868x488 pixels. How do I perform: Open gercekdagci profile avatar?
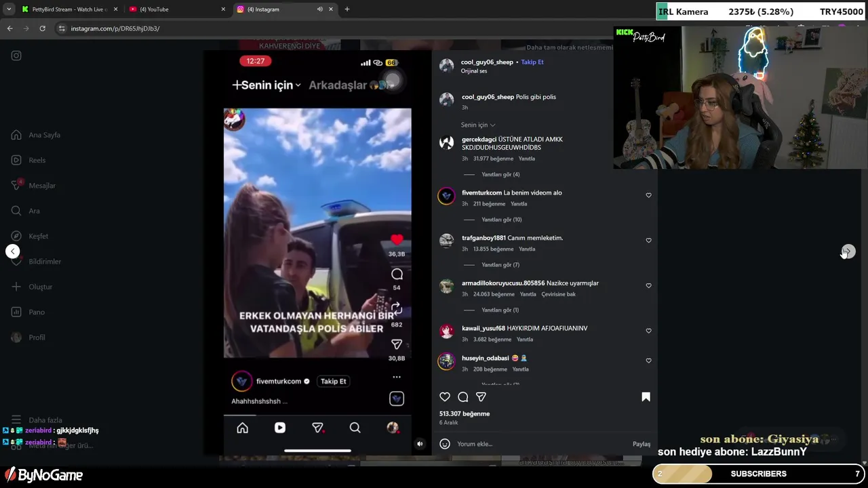(x=446, y=143)
